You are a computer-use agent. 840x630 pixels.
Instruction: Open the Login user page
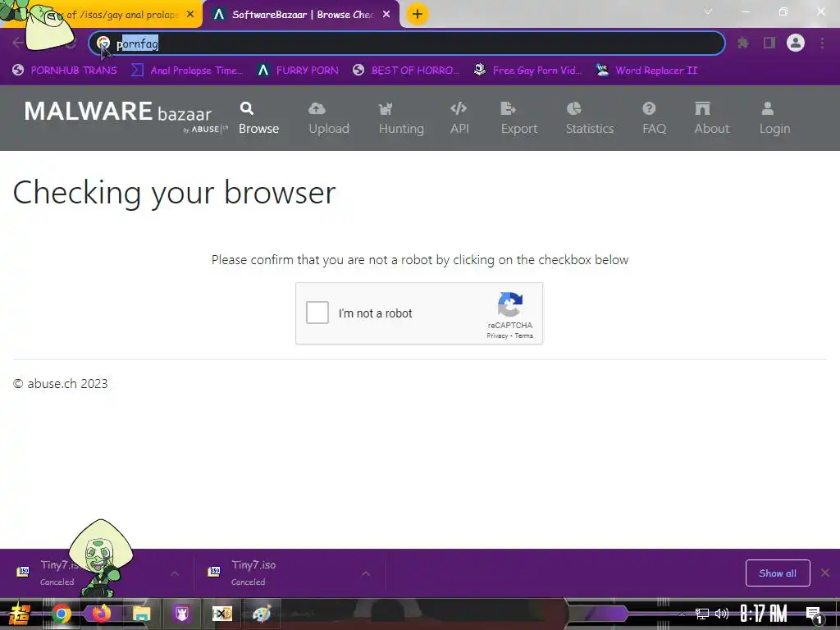774,118
